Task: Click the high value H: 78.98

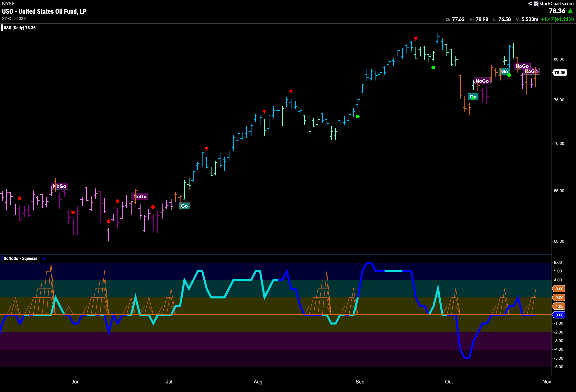Action: tap(479, 19)
